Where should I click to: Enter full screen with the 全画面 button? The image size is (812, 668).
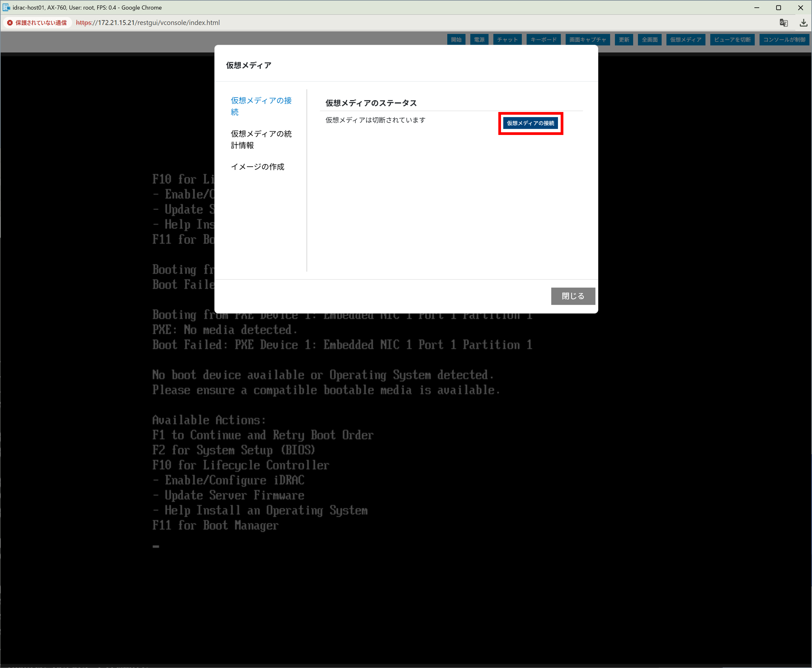pyautogui.click(x=649, y=40)
